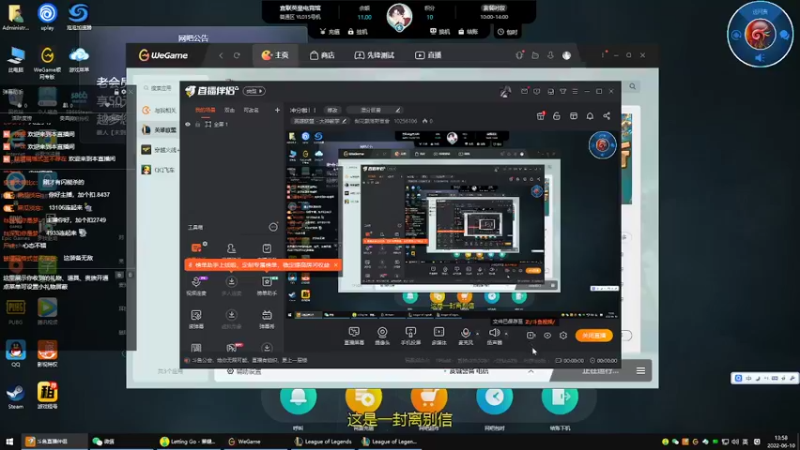800x450 pixels.
Task: Open the 直播 tab in WeGame
Action: coord(428,55)
